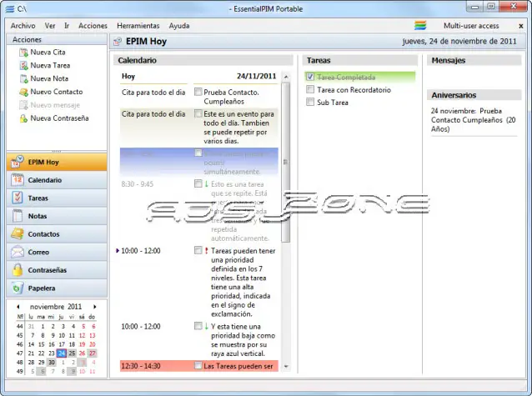This screenshot has width=532, height=396.
Task: Check the Tarea con Recordatorio checkbox
Action: pyautogui.click(x=309, y=89)
